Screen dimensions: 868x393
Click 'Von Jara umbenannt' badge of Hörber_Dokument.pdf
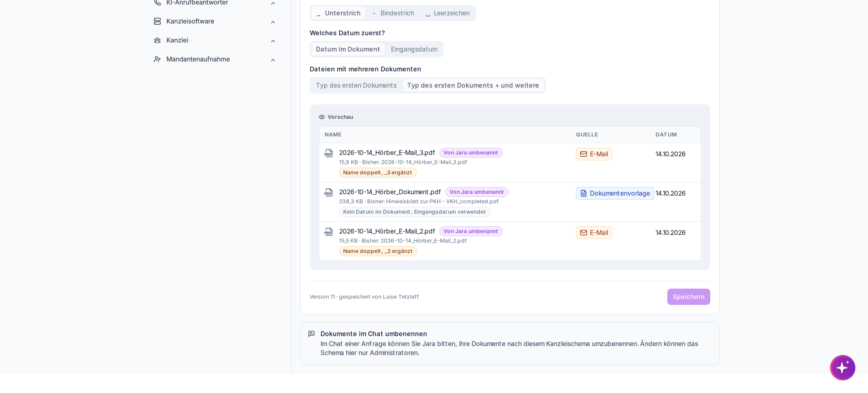[477, 192]
